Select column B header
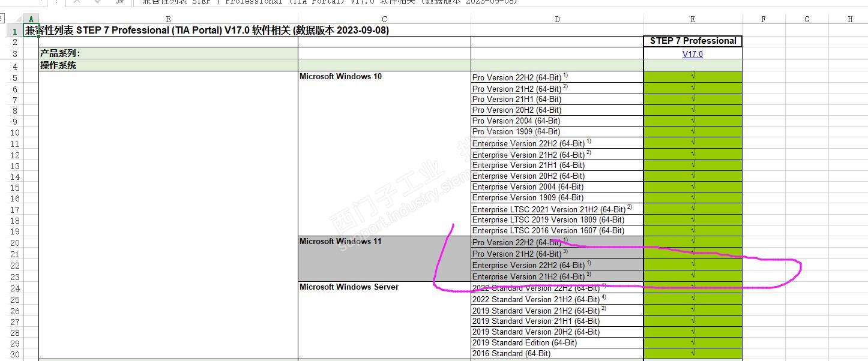Image resolution: width=868 pixels, height=361 pixels. click(168, 19)
